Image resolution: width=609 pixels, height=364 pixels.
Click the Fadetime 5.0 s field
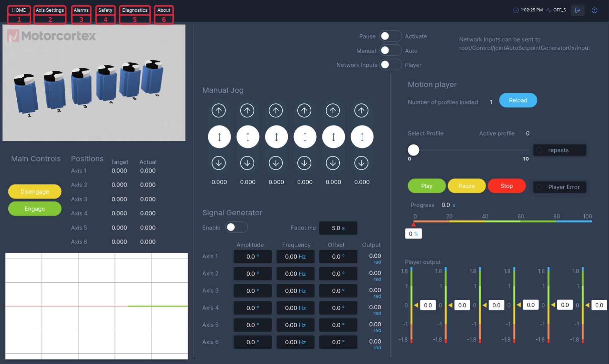tap(338, 228)
